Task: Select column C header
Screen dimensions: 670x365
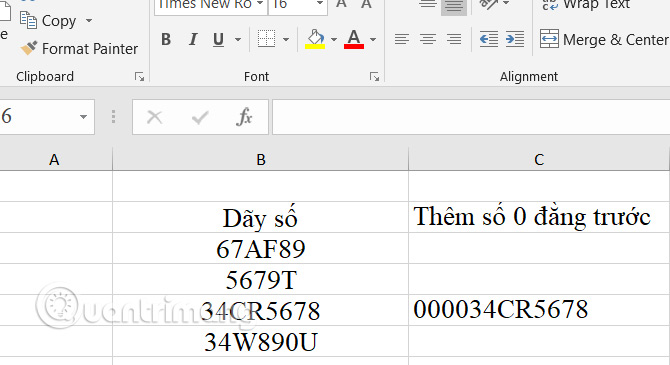Action: pos(539,160)
